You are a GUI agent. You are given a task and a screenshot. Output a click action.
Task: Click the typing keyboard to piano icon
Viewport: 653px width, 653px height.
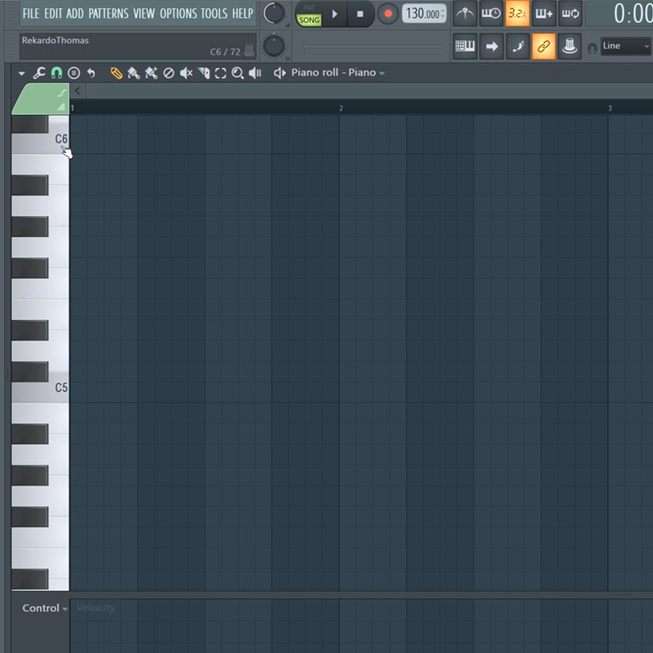[x=465, y=46]
